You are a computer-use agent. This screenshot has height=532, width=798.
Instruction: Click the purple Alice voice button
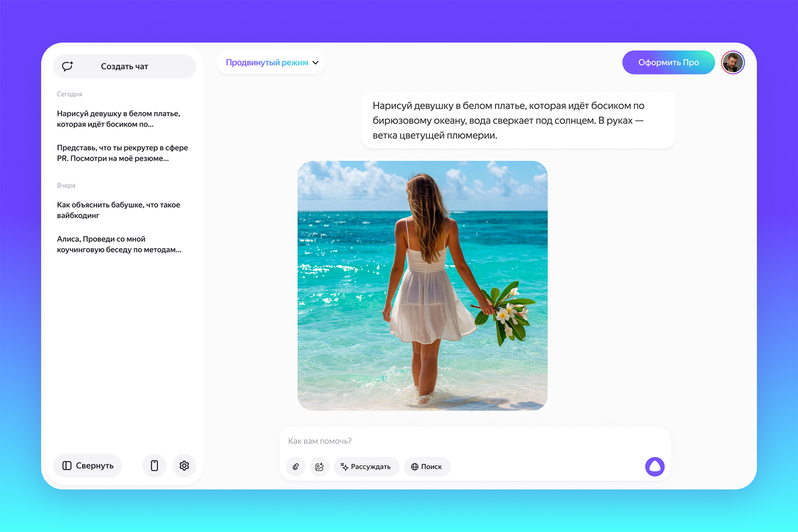(655, 466)
